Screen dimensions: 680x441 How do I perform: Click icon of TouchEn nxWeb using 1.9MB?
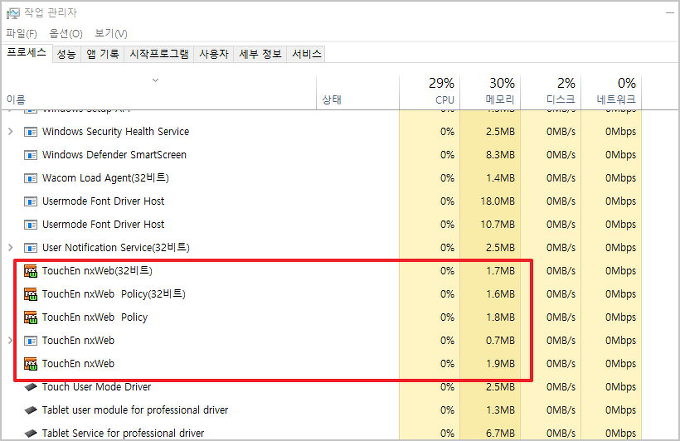(30, 363)
